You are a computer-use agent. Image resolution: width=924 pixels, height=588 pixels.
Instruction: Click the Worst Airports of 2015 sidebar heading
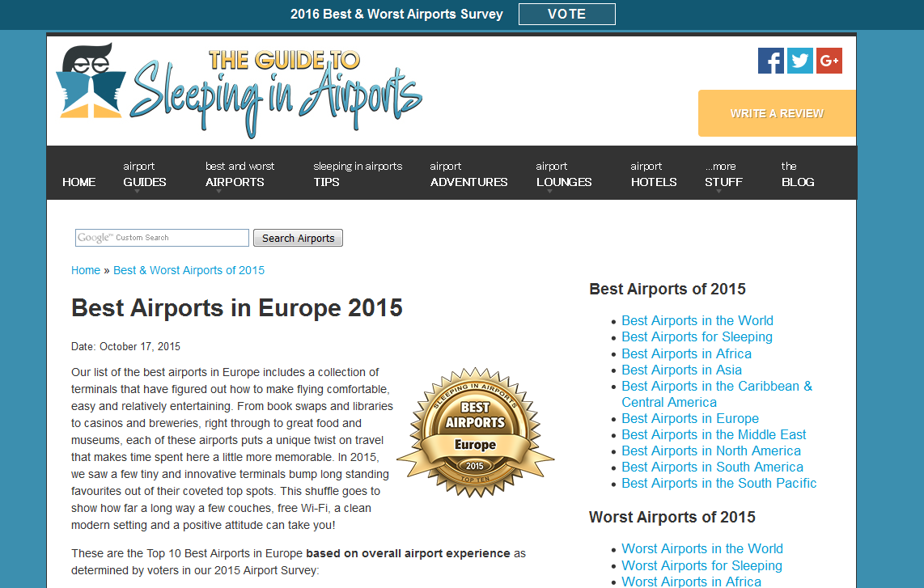[672, 517]
